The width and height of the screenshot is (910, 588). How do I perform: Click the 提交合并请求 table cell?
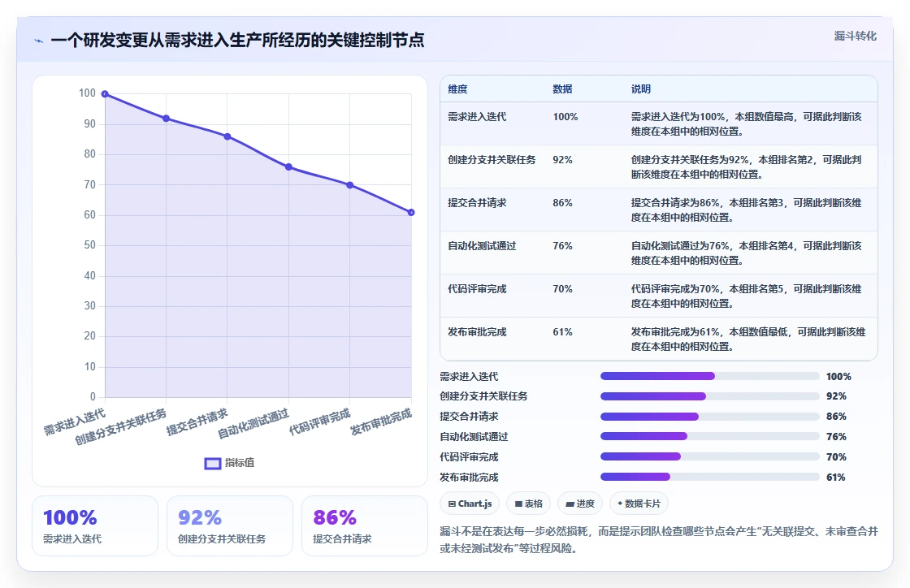[x=477, y=203]
